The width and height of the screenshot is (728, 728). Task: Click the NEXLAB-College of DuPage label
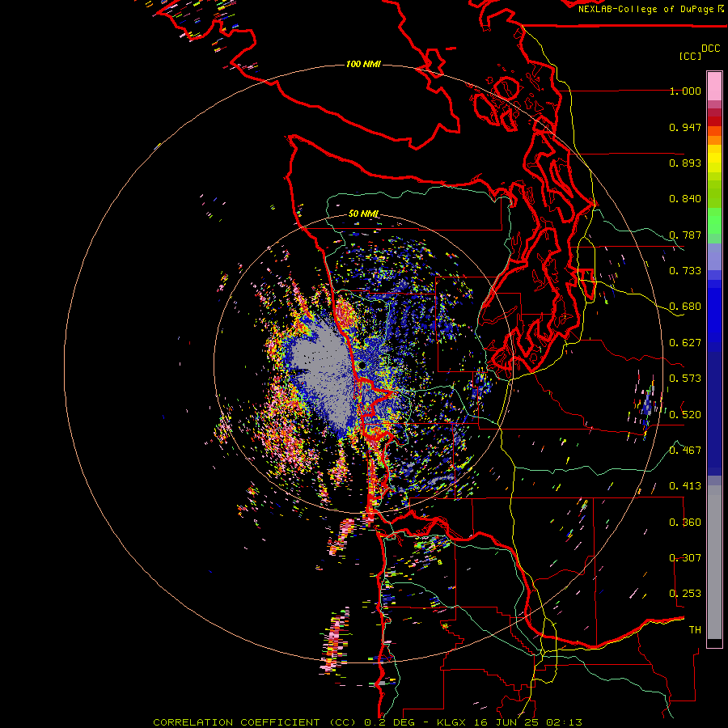645,9
